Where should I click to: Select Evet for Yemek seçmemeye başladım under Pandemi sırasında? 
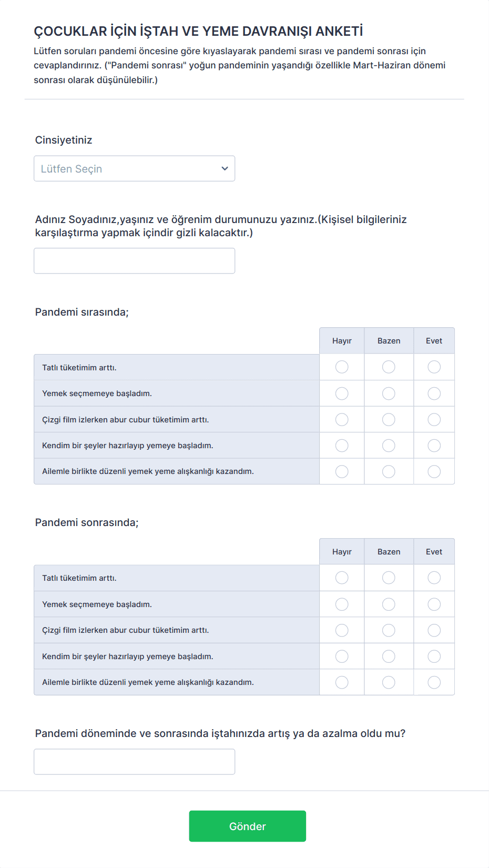(434, 393)
